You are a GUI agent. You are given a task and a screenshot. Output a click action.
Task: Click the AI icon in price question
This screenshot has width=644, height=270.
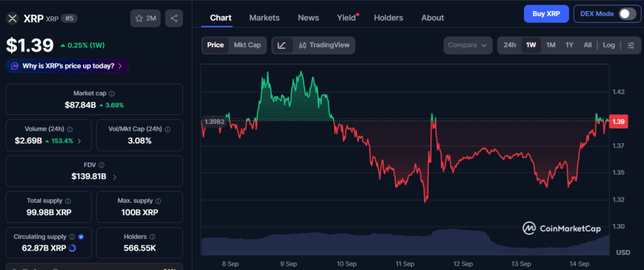(x=15, y=66)
